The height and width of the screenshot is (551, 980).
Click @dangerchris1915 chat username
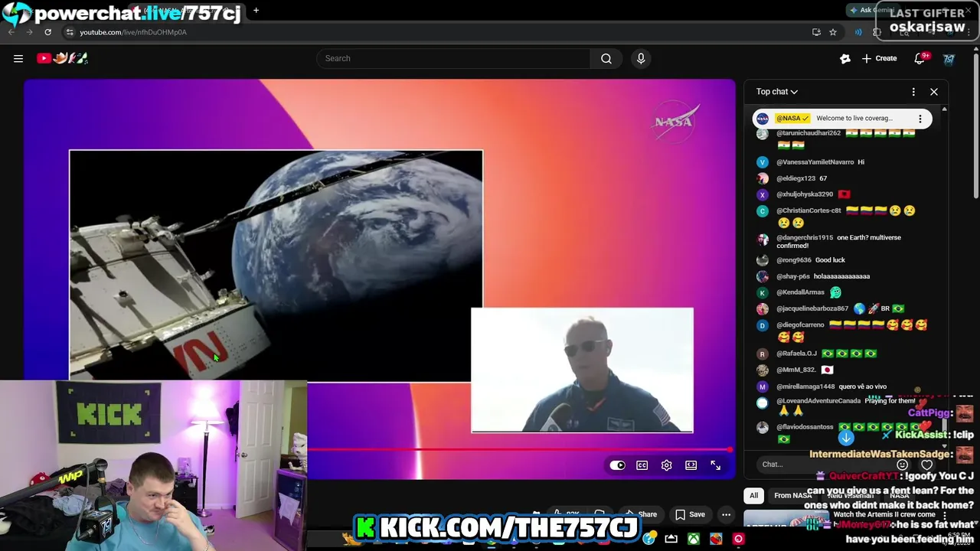805,238
